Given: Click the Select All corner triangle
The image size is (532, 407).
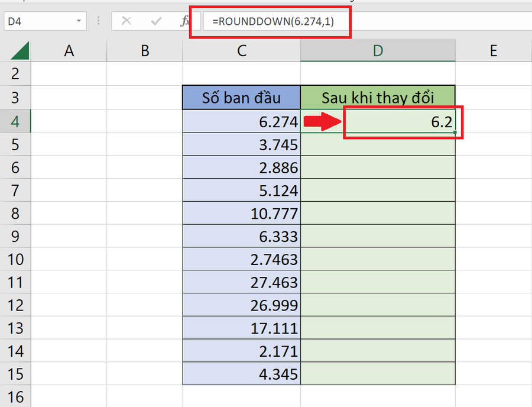Looking at the screenshot, I should point(20,50).
